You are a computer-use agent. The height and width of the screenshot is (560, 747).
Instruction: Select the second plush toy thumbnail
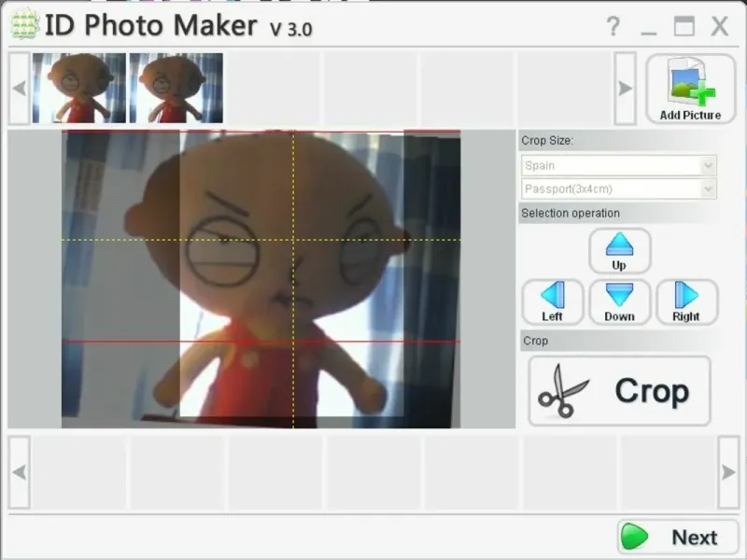tap(176, 88)
